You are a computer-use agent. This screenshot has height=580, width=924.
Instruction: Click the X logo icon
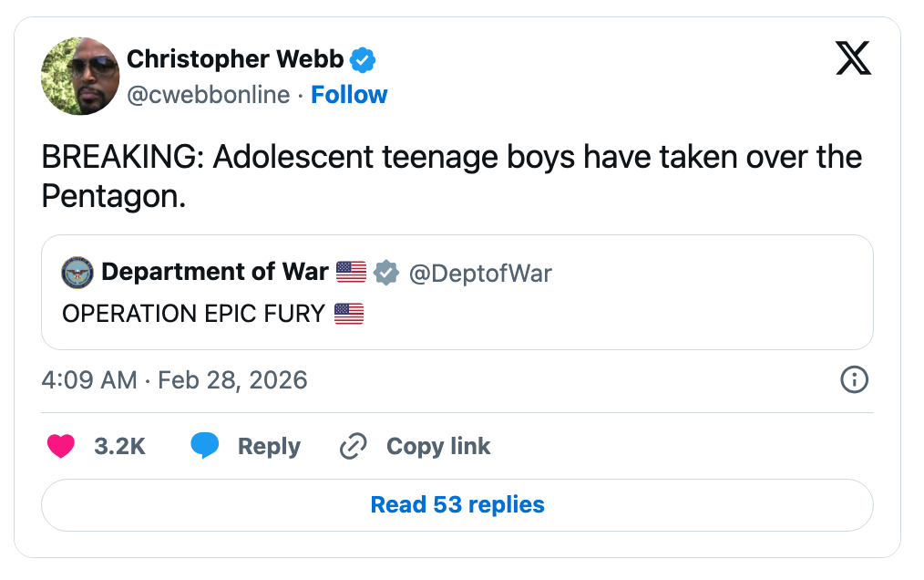point(853,59)
